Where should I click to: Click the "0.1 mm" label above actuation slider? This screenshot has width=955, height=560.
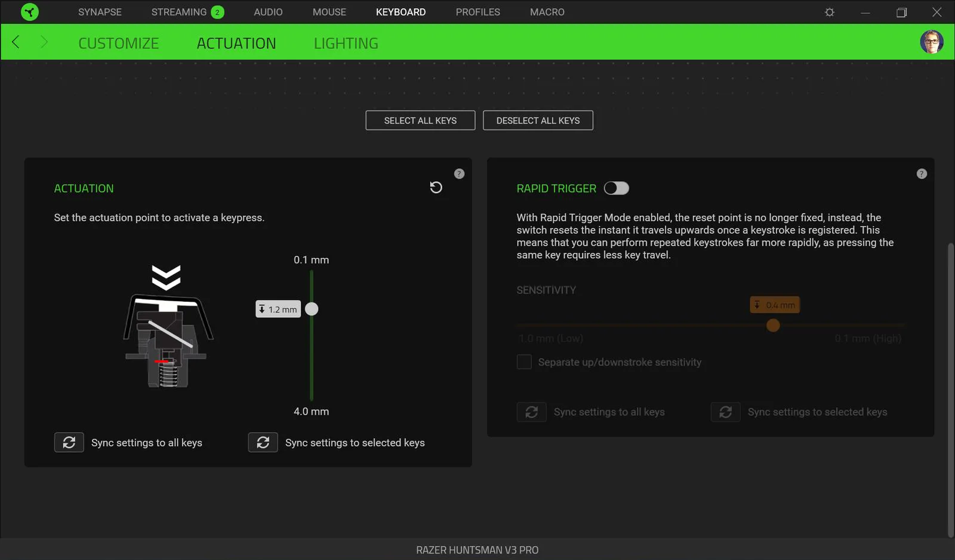pyautogui.click(x=311, y=260)
